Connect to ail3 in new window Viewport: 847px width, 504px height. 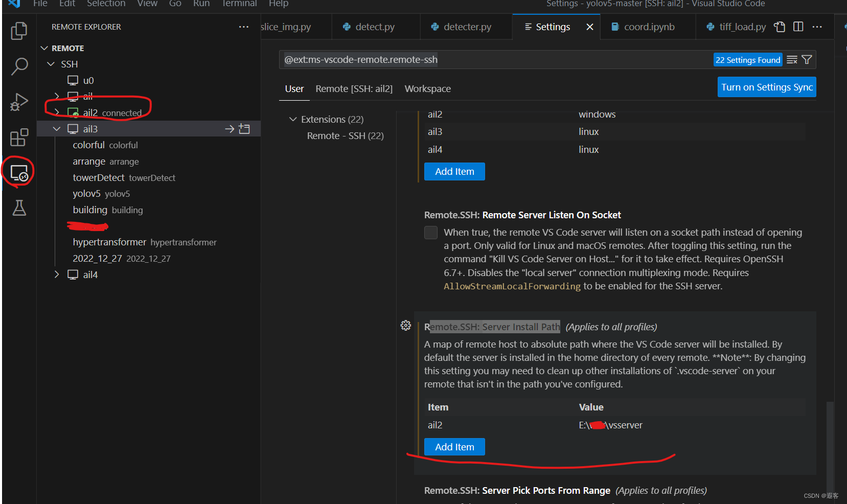click(x=244, y=129)
